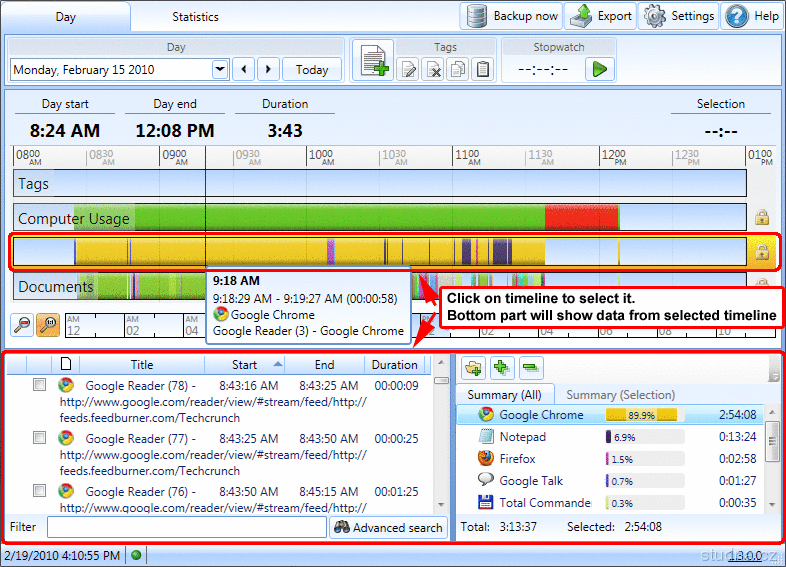This screenshot has width=786, height=567.
Task: Click into the Filter text field
Action: (x=186, y=527)
